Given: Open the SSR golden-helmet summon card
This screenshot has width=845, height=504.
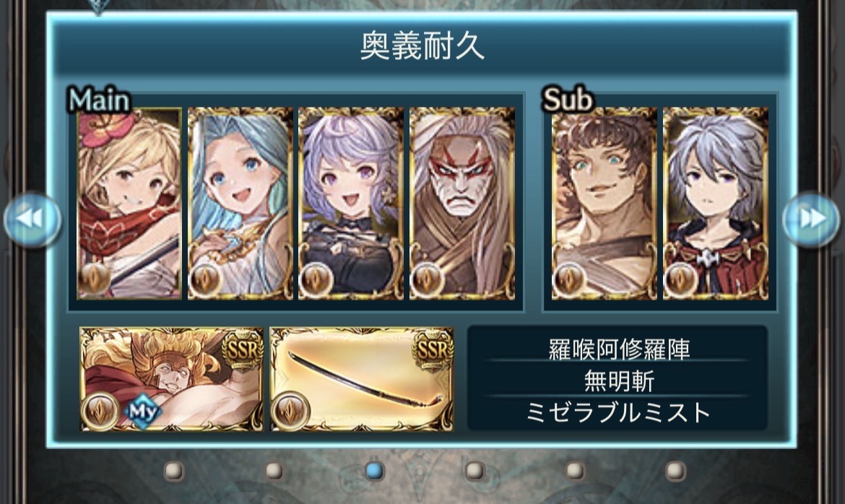Looking at the screenshot, I should pyautogui.click(x=172, y=379).
